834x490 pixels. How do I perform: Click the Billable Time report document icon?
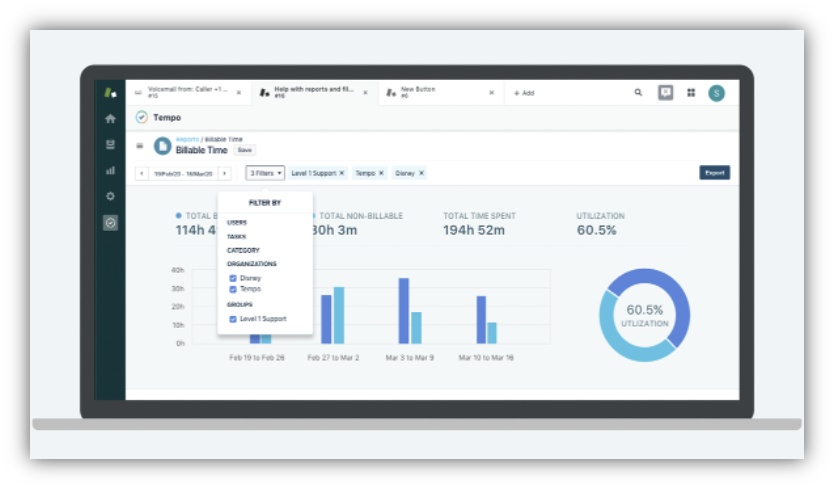pos(162,146)
